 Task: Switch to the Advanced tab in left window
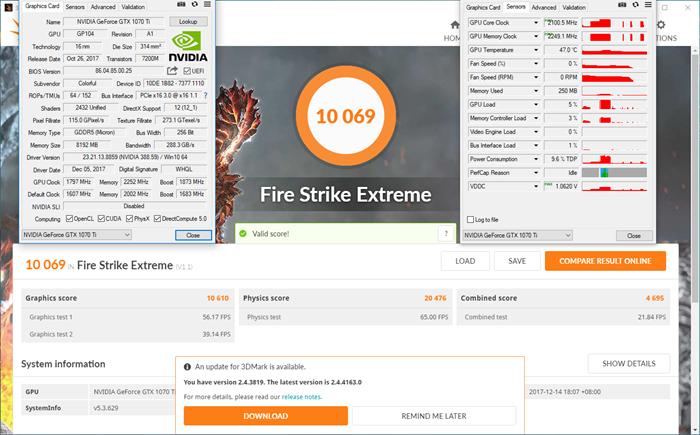point(103,7)
